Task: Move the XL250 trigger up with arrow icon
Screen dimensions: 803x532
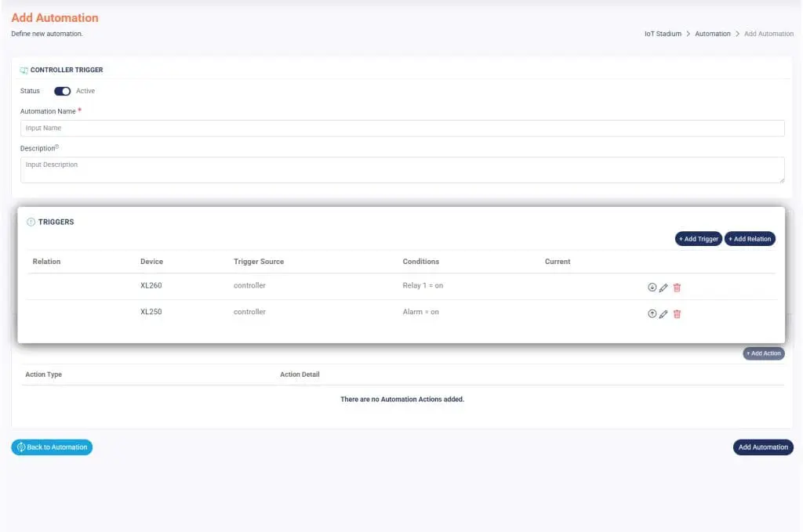Action: pos(652,313)
